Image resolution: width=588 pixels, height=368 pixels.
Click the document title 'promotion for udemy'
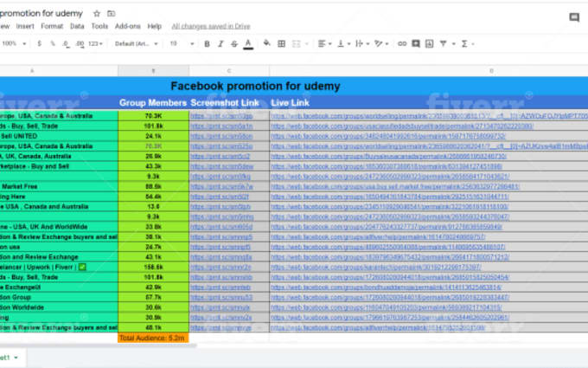pyautogui.click(x=42, y=14)
